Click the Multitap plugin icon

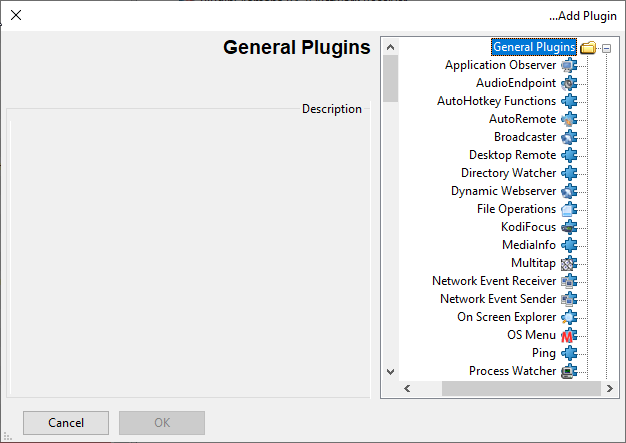(569, 263)
